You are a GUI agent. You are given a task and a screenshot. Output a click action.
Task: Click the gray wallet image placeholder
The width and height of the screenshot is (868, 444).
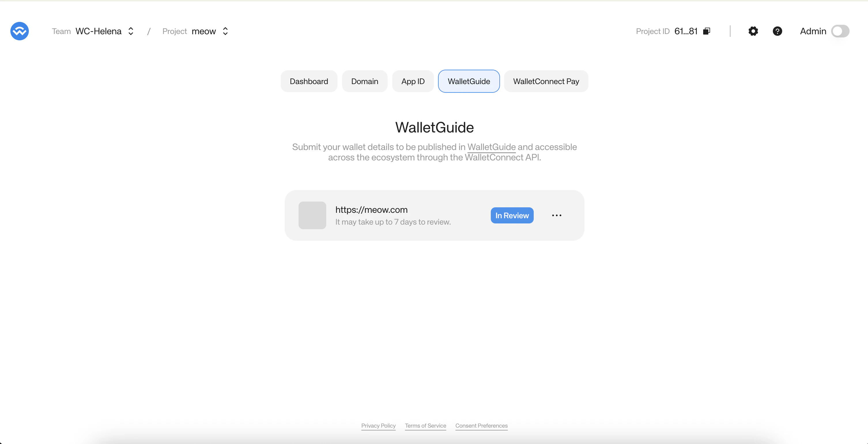(312, 215)
